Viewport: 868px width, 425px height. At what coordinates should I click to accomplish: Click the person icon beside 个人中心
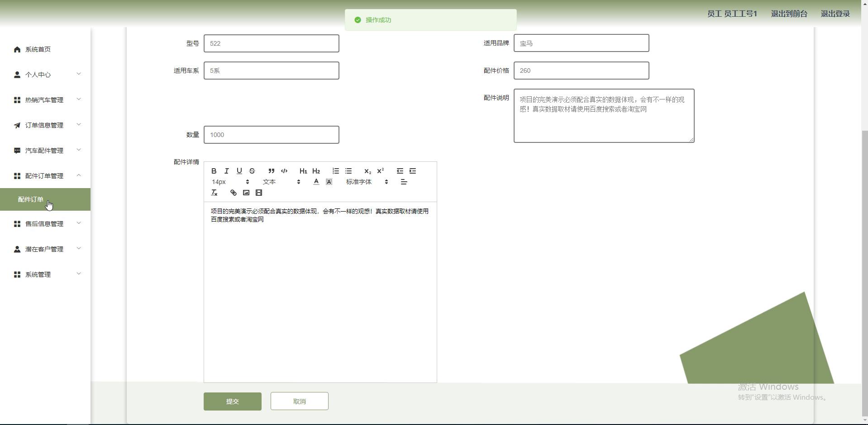point(17,75)
